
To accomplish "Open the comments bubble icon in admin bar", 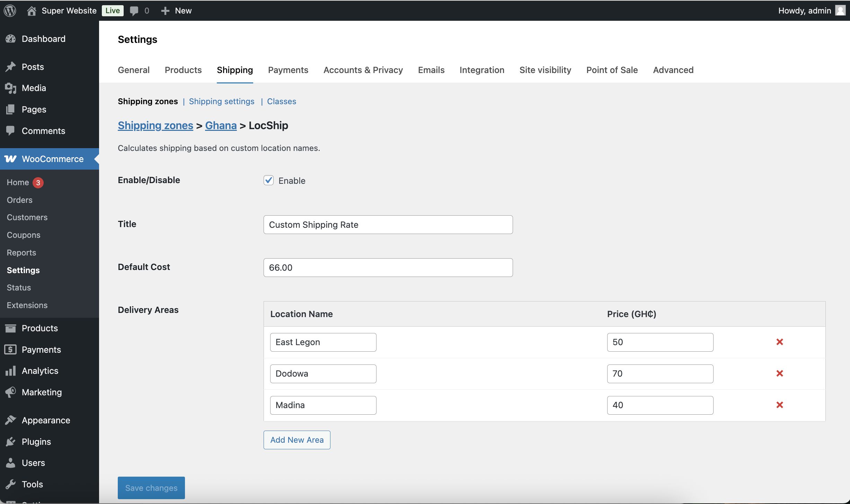I will pos(134,11).
